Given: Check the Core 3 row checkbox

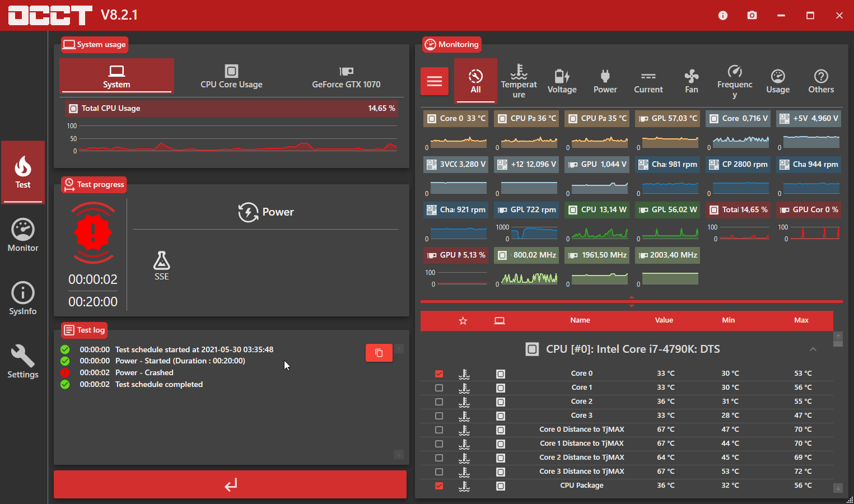Looking at the screenshot, I should [439, 416].
